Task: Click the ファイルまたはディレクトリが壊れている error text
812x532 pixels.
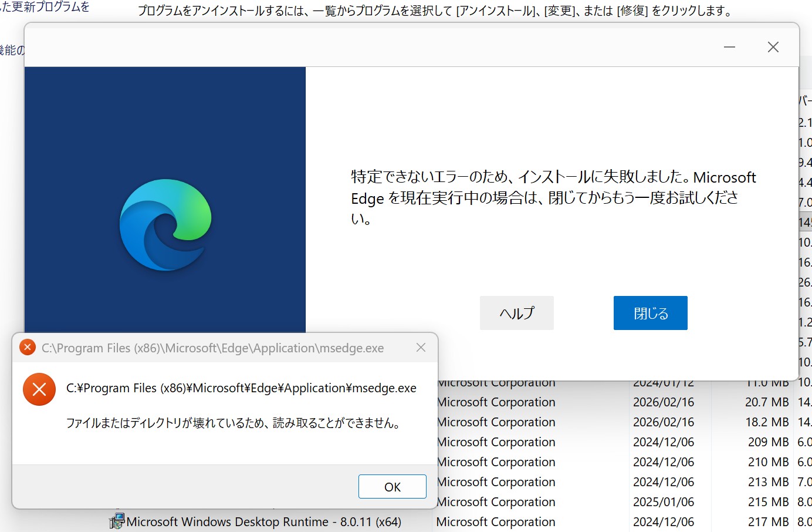Action: point(233,423)
